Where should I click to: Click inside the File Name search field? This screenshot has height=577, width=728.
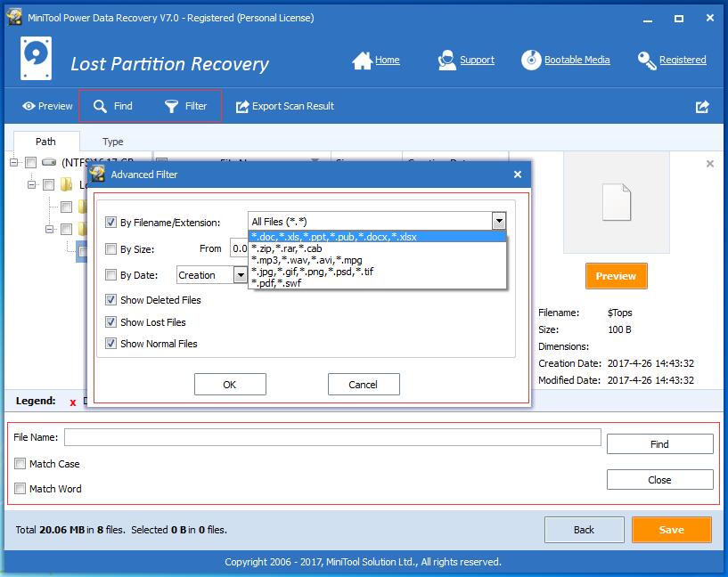pyautogui.click(x=334, y=437)
